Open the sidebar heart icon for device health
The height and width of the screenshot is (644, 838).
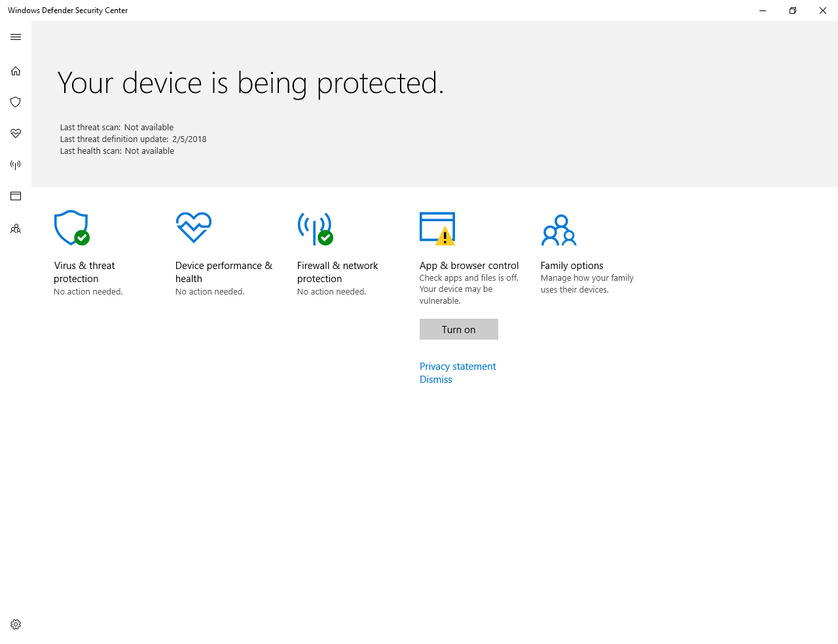(x=16, y=134)
